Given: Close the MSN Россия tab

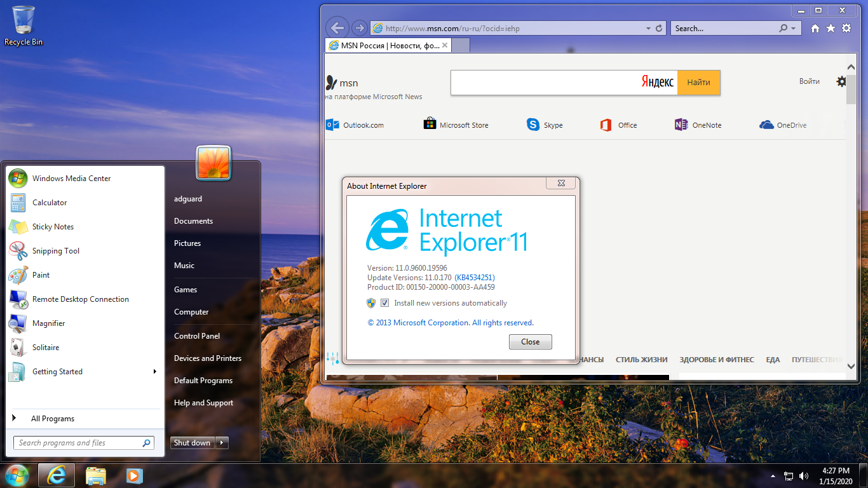Looking at the screenshot, I should click(445, 45).
